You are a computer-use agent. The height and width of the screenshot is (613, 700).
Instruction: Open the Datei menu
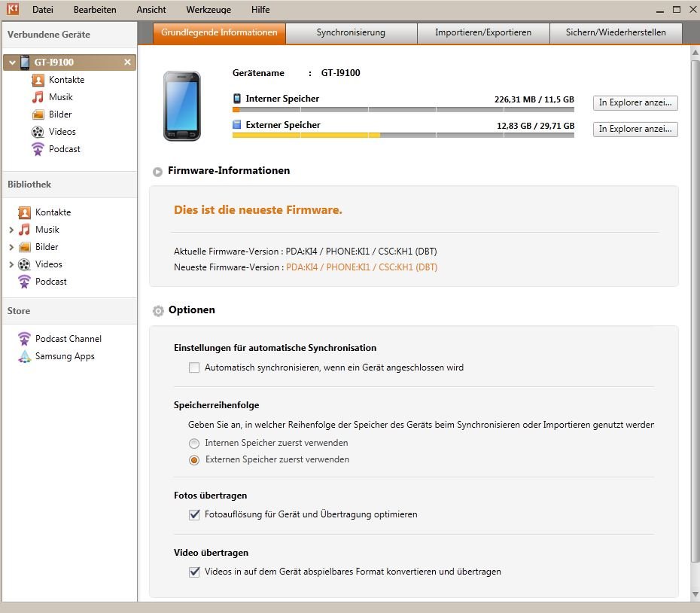pos(43,9)
